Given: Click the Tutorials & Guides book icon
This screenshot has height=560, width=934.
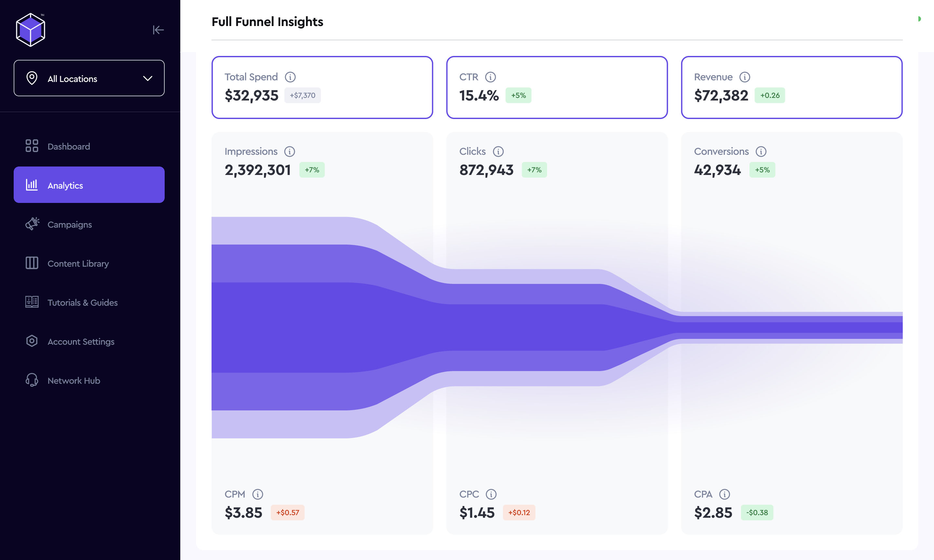Looking at the screenshot, I should tap(32, 302).
